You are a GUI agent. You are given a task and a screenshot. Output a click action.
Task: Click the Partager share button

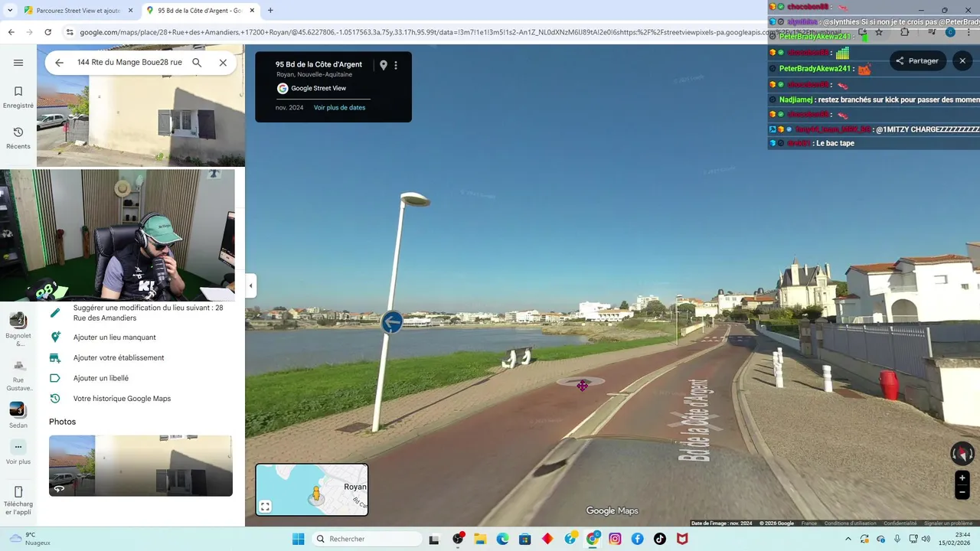[917, 61]
